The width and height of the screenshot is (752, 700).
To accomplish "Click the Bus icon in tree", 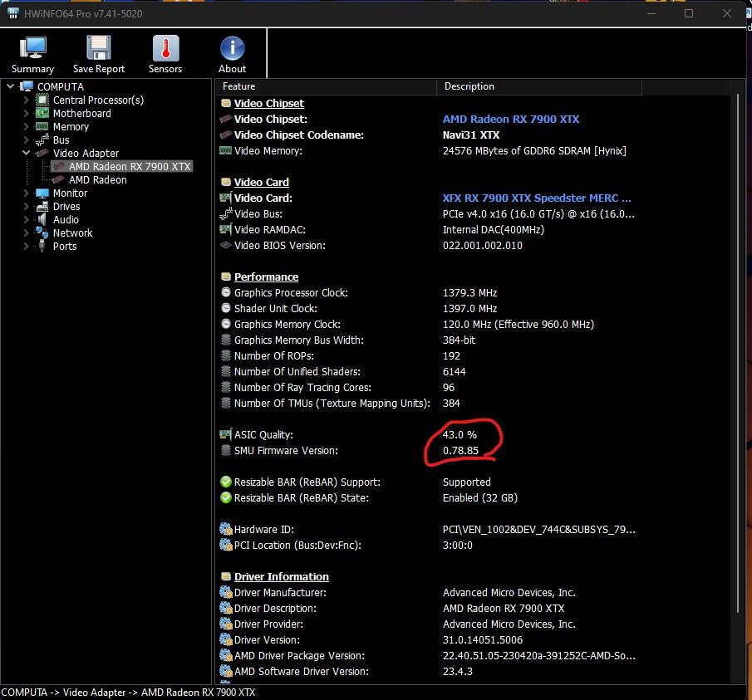I will 42,140.
